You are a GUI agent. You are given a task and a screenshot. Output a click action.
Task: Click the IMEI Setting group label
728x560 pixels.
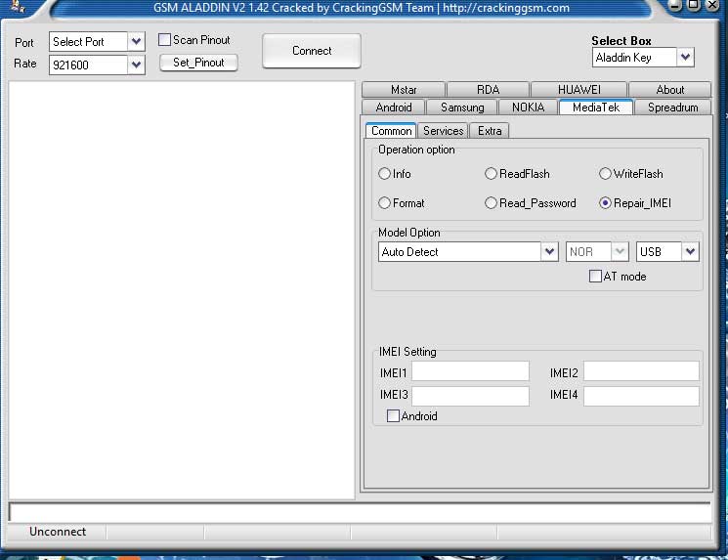(x=407, y=352)
